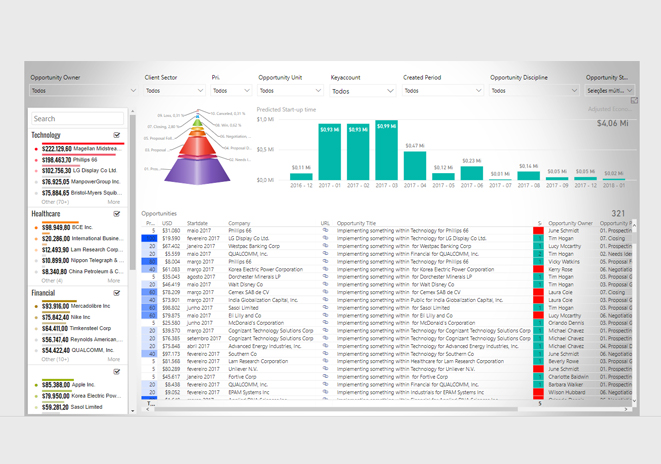The width and height of the screenshot is (661, 464).
Task: Toggle the Technology group checkbox
Action: [x=117, y=135]
